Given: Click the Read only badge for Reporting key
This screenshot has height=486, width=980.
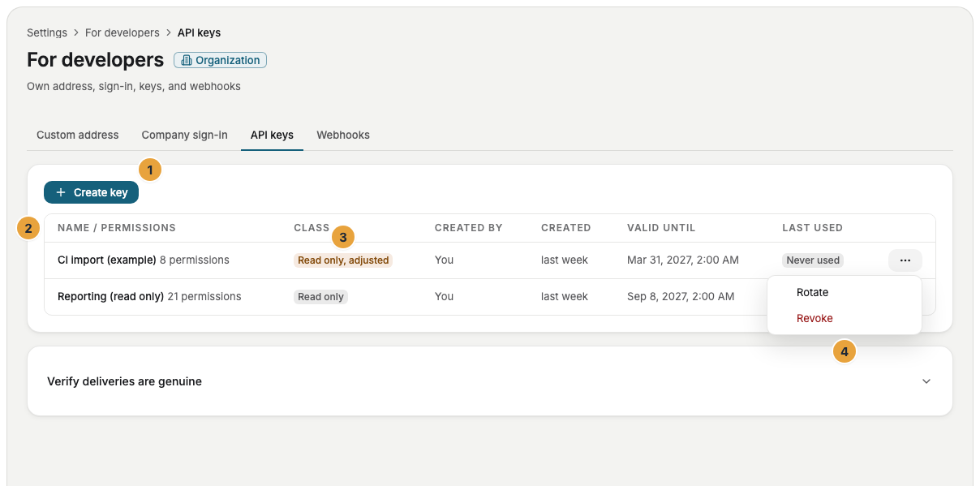Looking at the screenshot, I should pyautogui.click(x=320, y=297).
